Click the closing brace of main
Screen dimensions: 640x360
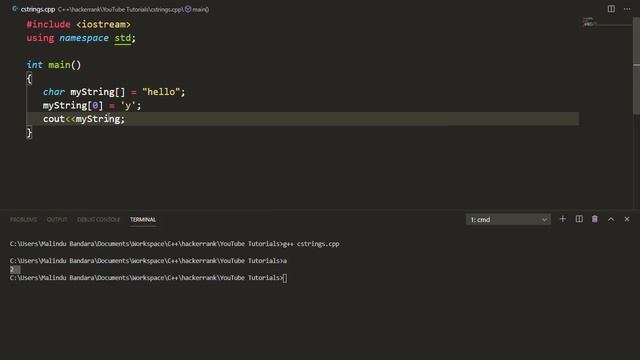[x=29, y=133]
